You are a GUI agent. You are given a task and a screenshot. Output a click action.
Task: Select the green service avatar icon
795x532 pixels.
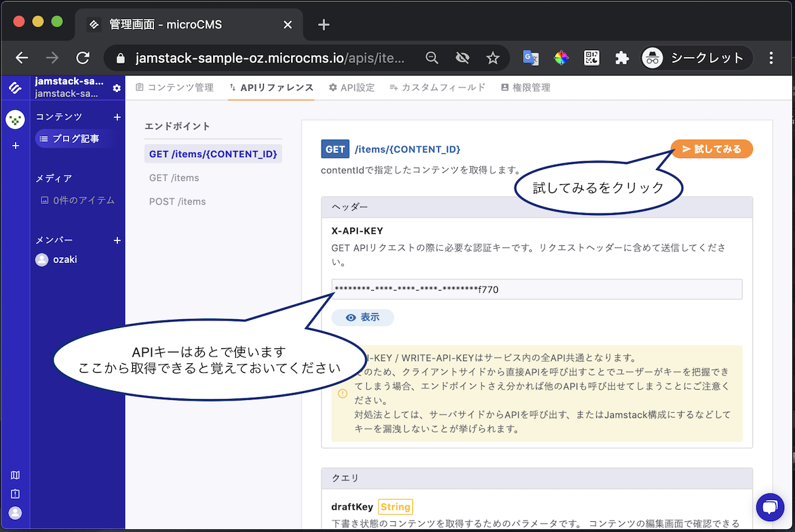[x=15, y=120]
